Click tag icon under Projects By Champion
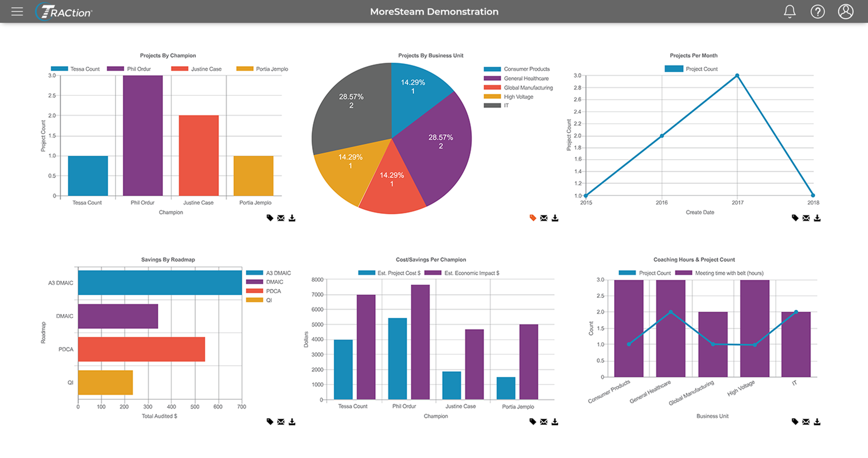868x458 pixels. 270,218
